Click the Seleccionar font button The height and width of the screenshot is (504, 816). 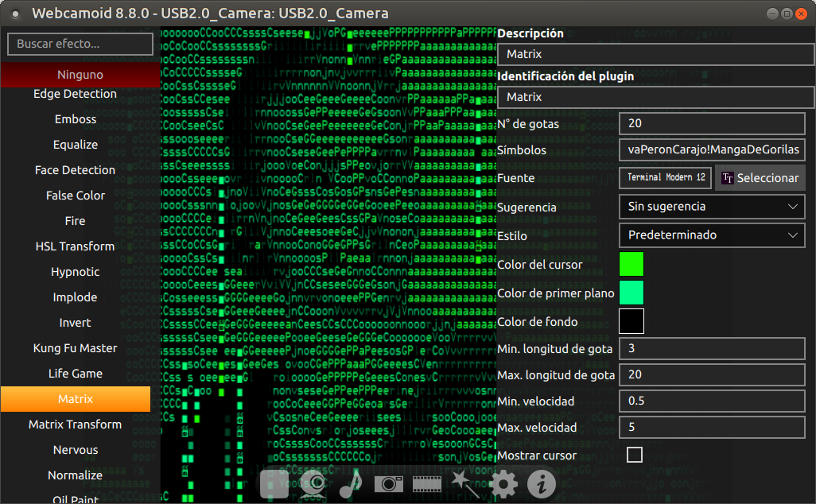[x=760, y=178]
